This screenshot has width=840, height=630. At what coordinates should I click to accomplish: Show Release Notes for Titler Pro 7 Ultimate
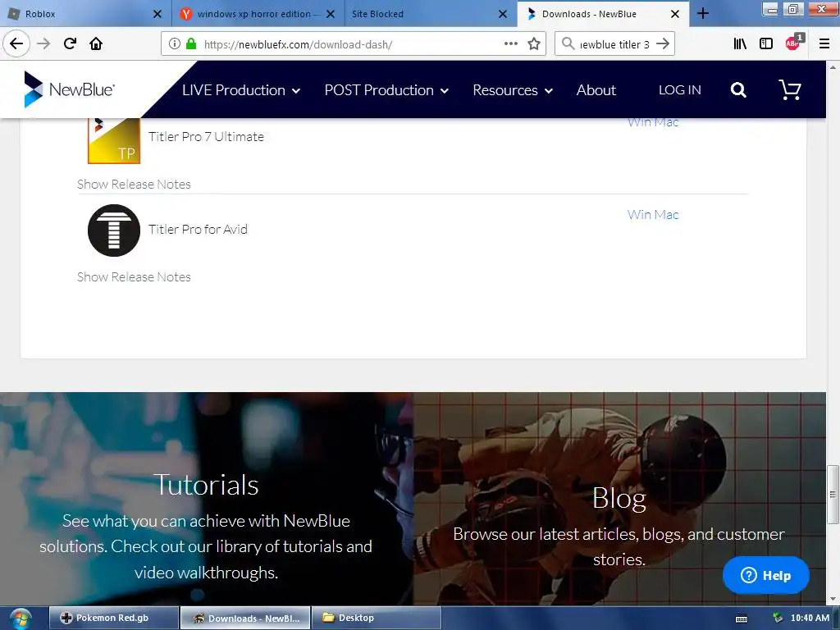coord(134,185)
